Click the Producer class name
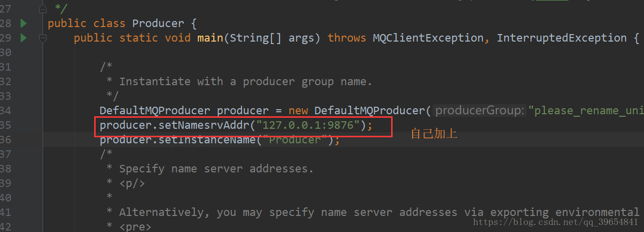Image resolution: width=644 pixels, height=232 pixels. [x=158, y=24]
